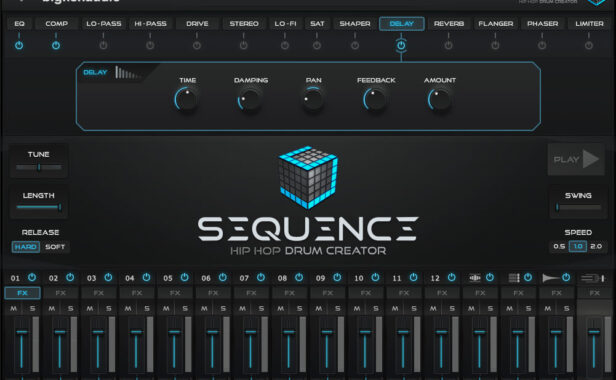616x380 pixels.
Task: Select HARD release mode
Action: (26, 247)
